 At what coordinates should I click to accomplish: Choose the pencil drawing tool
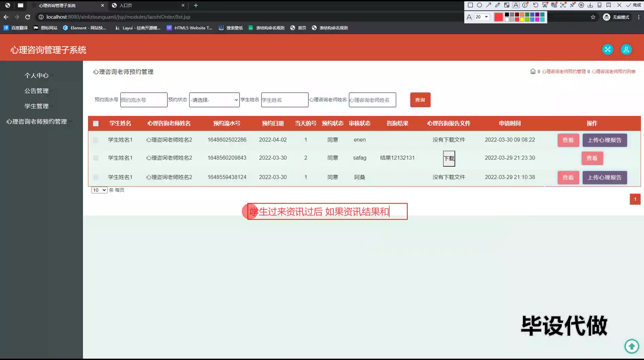498,5
